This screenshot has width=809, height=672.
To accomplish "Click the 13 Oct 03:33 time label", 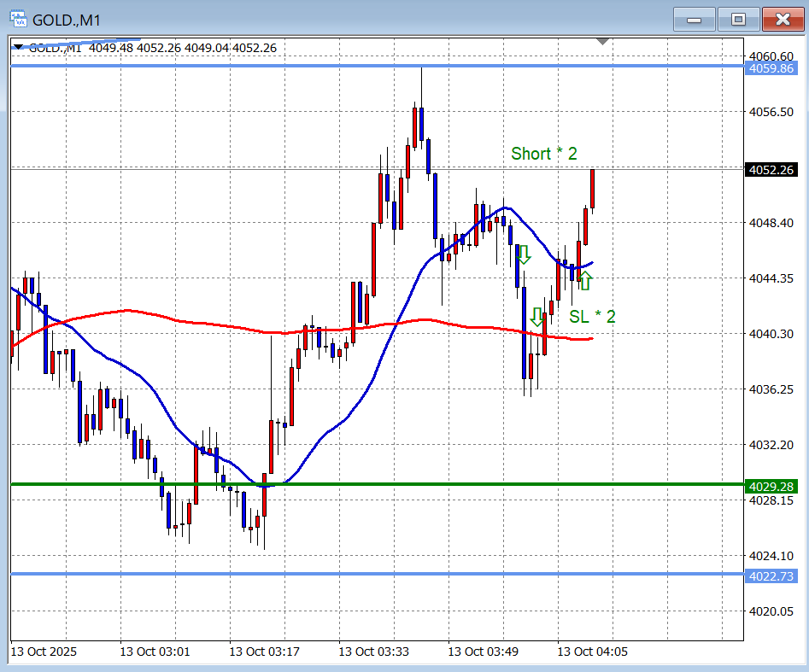I will click(x=373, y=652).
